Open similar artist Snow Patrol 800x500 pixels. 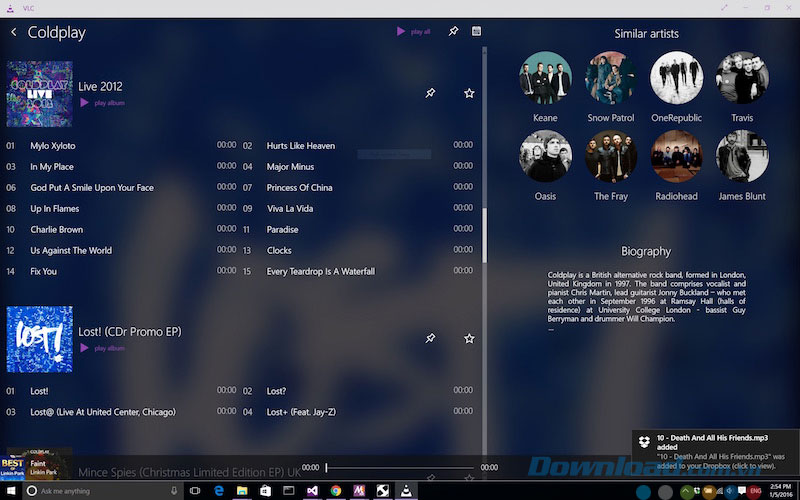(611, 78)
